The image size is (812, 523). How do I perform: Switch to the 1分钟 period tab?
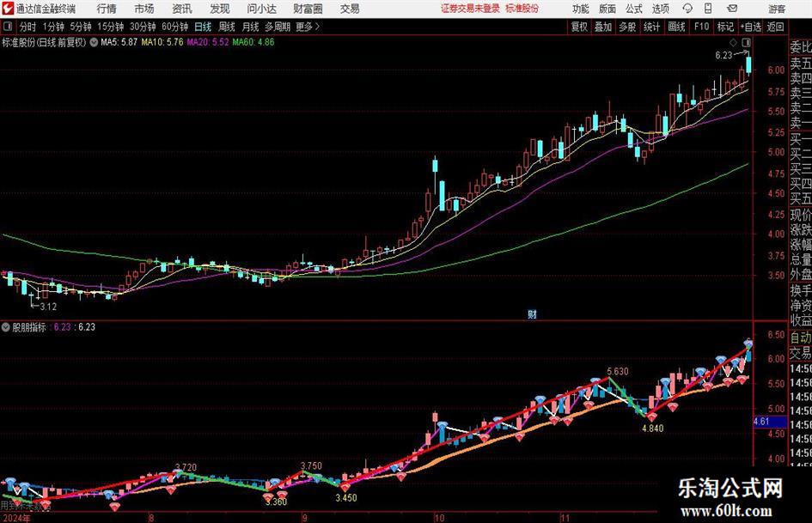(x=53, y=27)
